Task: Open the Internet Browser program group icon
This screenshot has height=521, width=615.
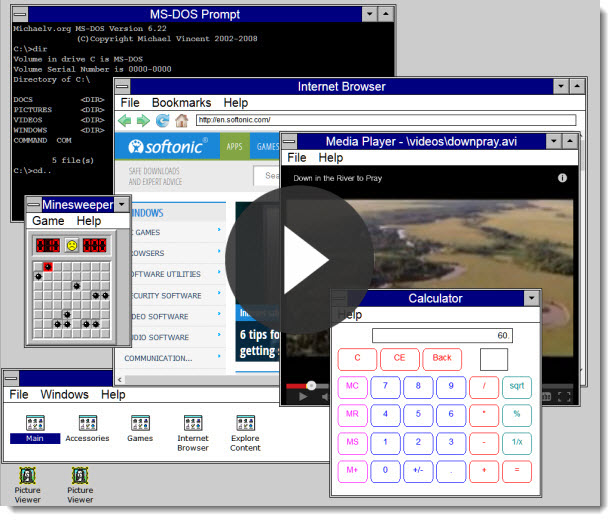Action: 193,424
